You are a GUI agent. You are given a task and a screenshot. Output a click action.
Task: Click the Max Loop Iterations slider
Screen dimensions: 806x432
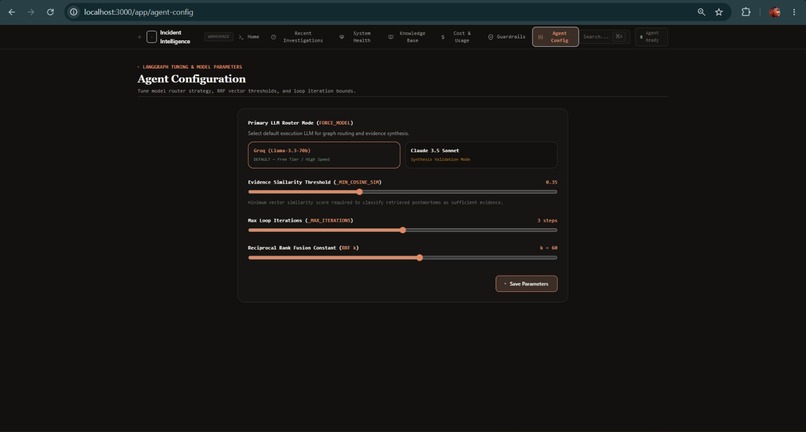point(402,230)
